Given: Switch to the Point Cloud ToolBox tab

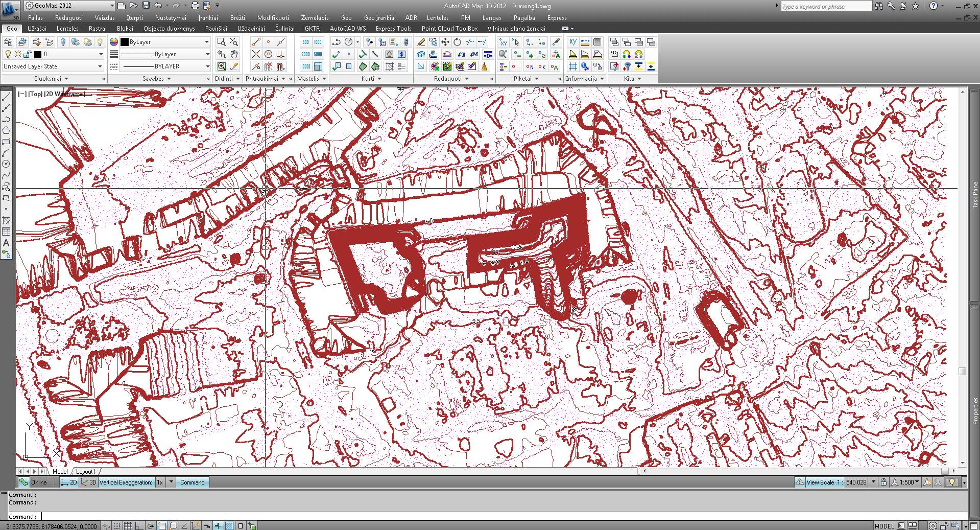Looking at the screenshot, I should (449, 29).
